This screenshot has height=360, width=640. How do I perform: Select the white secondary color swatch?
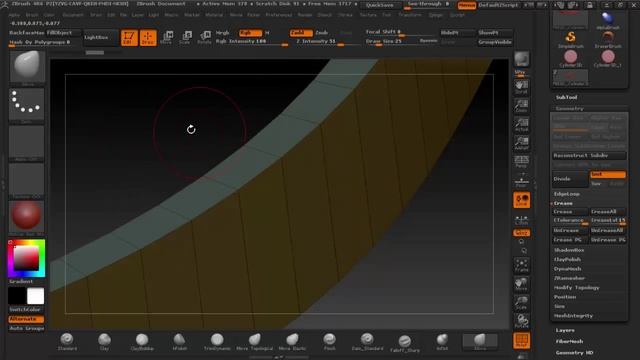pyautogui.click(x=36, y=296)
